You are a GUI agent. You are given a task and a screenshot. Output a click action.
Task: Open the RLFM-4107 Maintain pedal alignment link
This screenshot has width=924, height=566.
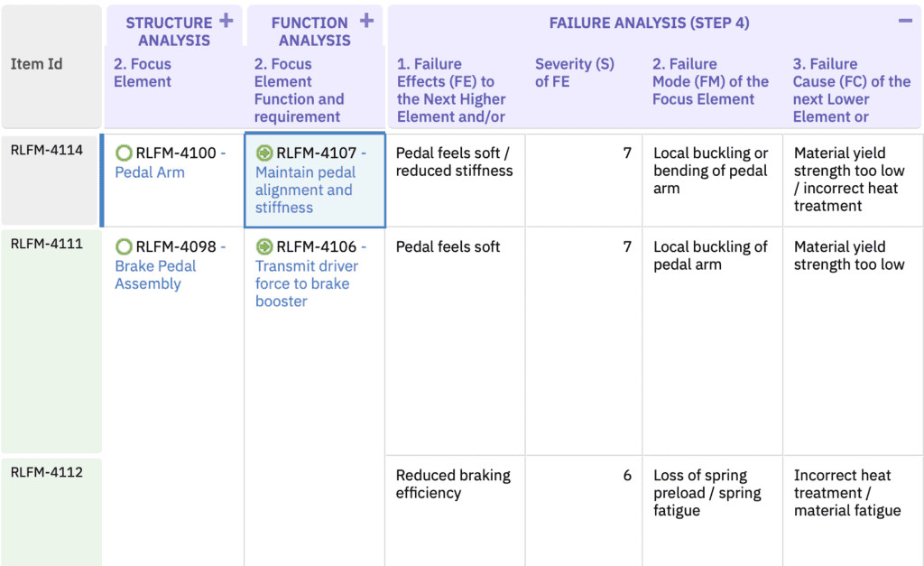(304, 190)
